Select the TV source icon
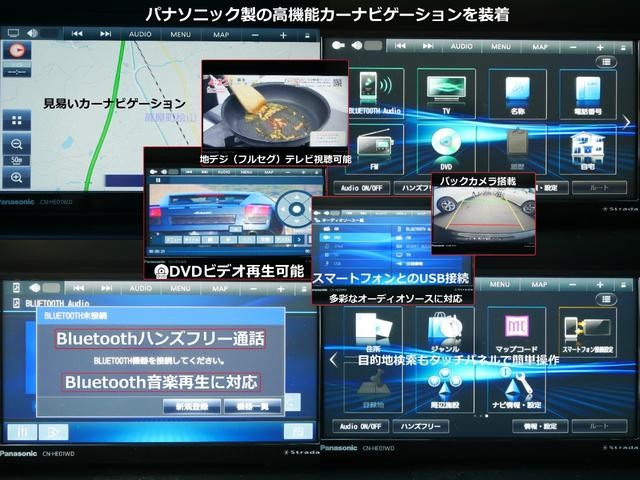Image resolution: width=640 pixels, height=480 pixels. click(446, 93)
